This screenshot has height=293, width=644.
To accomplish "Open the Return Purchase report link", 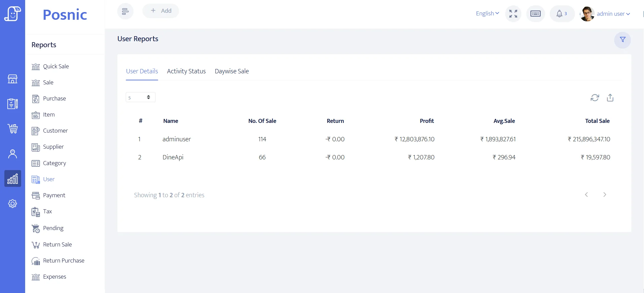I will (x=63, y=261).
